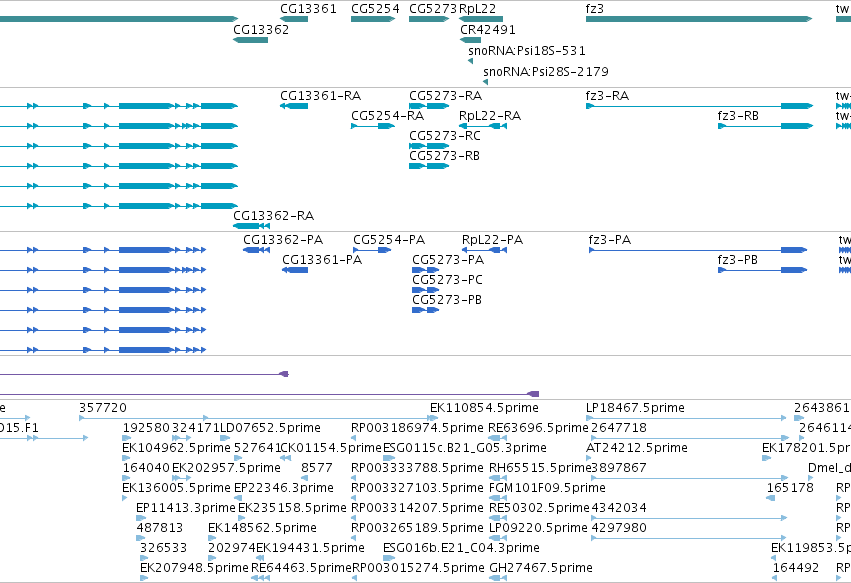Click the CG13361-RA transcript
851x583 pixels.
tap(294, 106)
